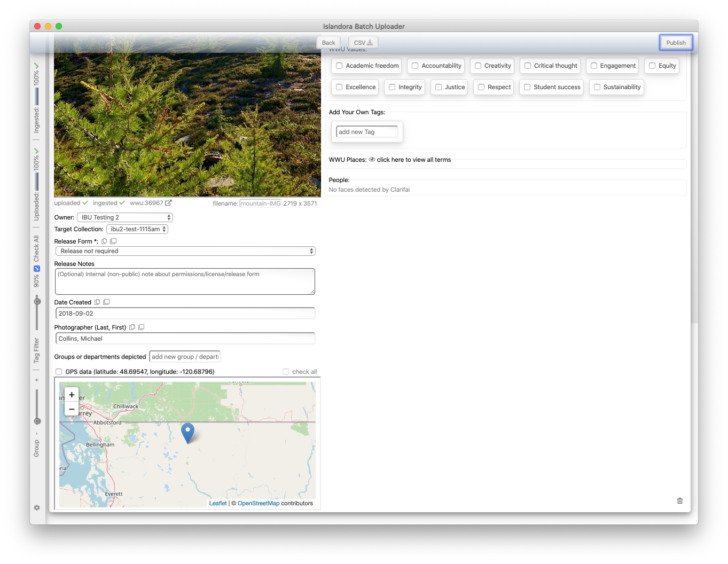The width and height of the screenshot is (728, 564).
Task: Open the wwu:36967 external link icon
Action: tap(168, 203)
